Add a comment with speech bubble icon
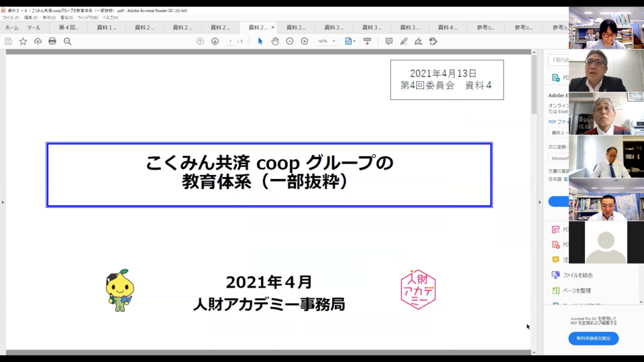Viewport: 644px width, 362px height. pyautogui.click(x=388, y=42)
